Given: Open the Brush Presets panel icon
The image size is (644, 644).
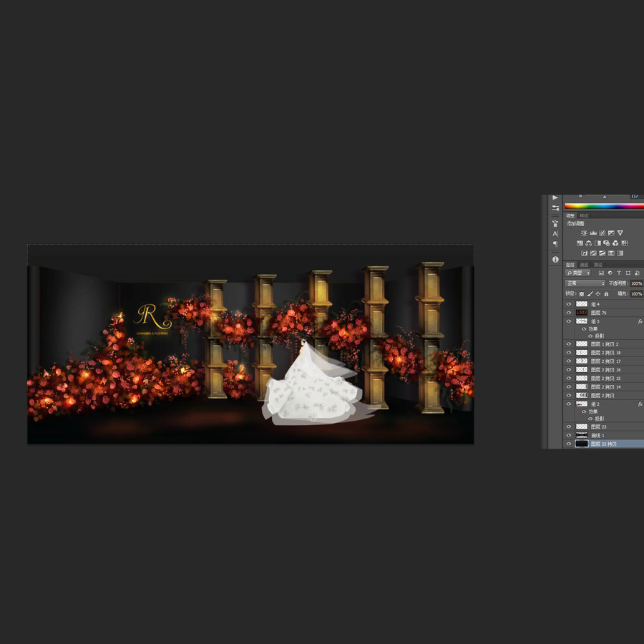Looking at the screenshot, I should [555, 208].
